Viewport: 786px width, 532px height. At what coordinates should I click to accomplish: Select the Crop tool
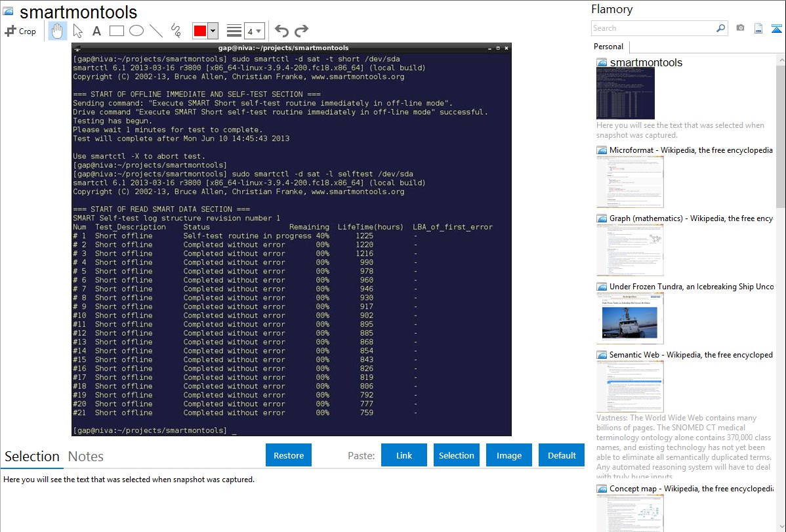point(20,31)
